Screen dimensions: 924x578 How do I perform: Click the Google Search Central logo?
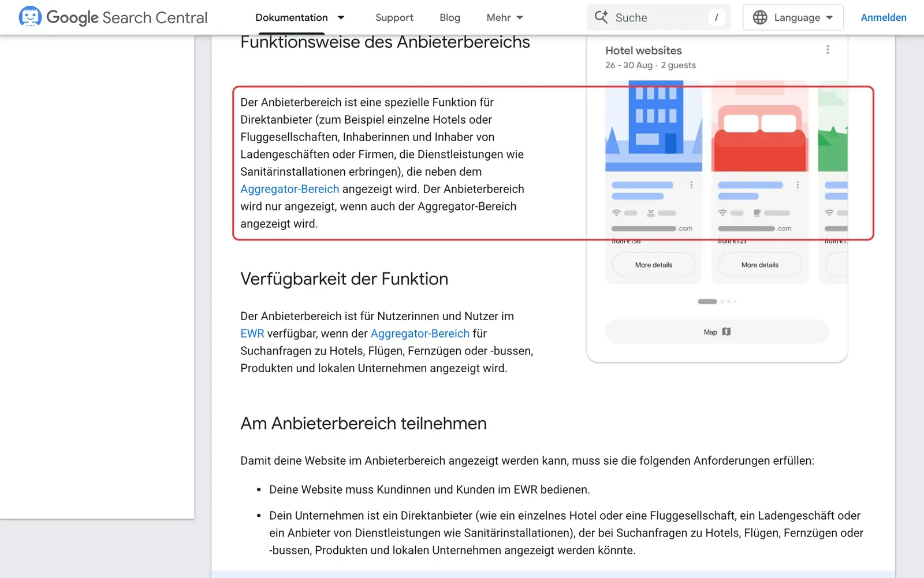pos(113,17)
